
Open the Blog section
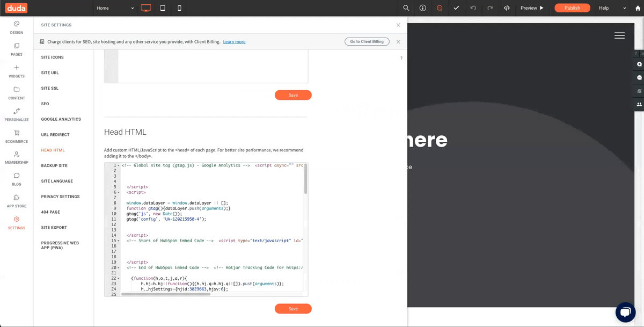(17, 179)
